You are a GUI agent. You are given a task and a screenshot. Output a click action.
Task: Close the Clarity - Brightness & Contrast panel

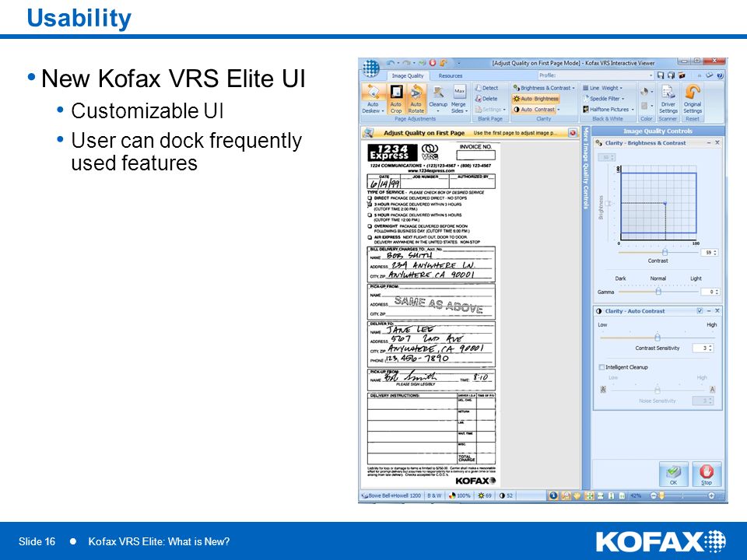[717, 143]
